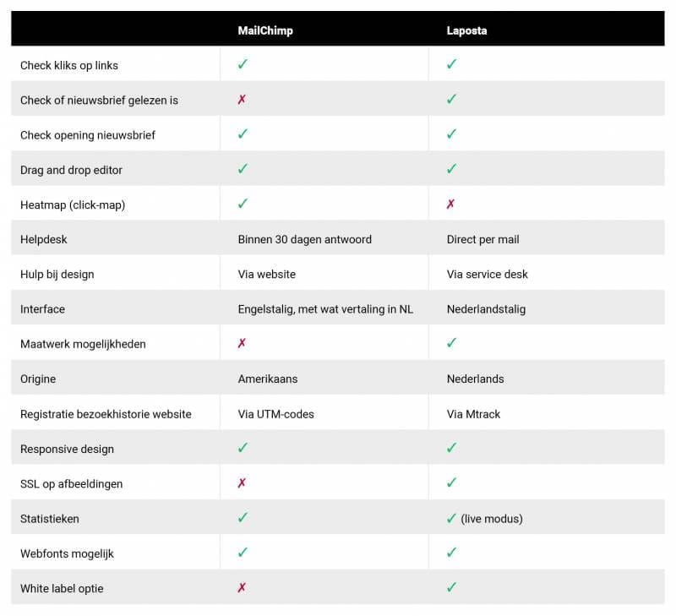Click MailChimp red cross for White label optie
The height and width of the screenshot is (616, 676).
[x=242, y=588]
